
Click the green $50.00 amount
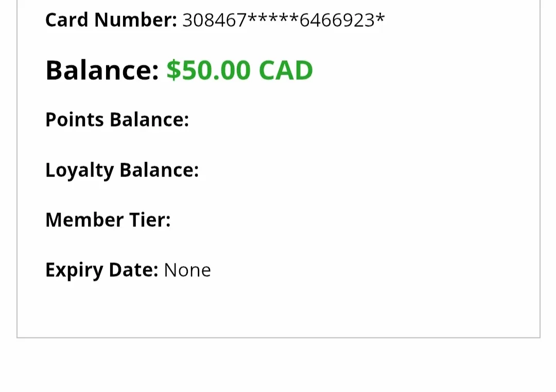click(208, 70)
